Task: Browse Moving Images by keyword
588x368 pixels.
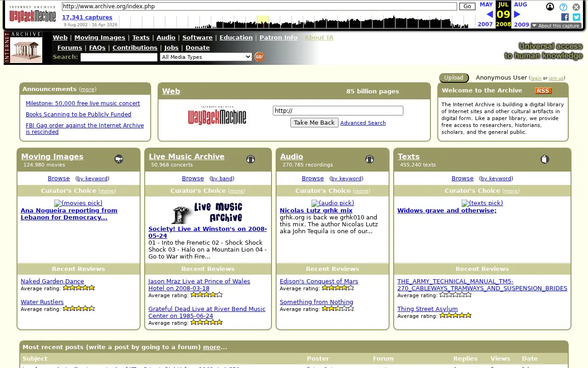Action: 92,178
